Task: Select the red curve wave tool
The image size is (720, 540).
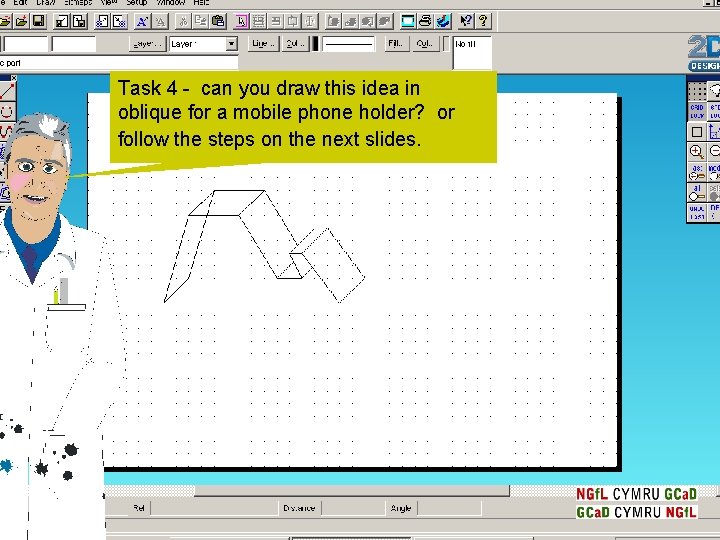Action: tap(6, 131)
